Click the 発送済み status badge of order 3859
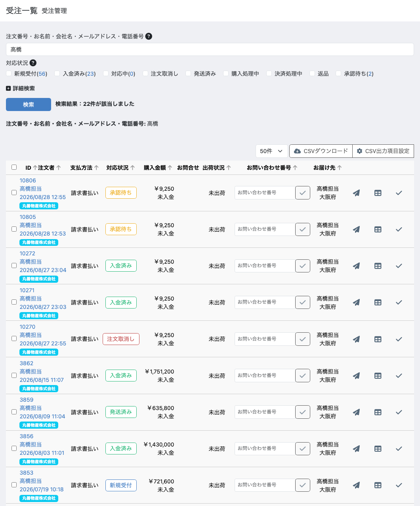The height and width of the screenshot is (506, 420). coord(121,412)
